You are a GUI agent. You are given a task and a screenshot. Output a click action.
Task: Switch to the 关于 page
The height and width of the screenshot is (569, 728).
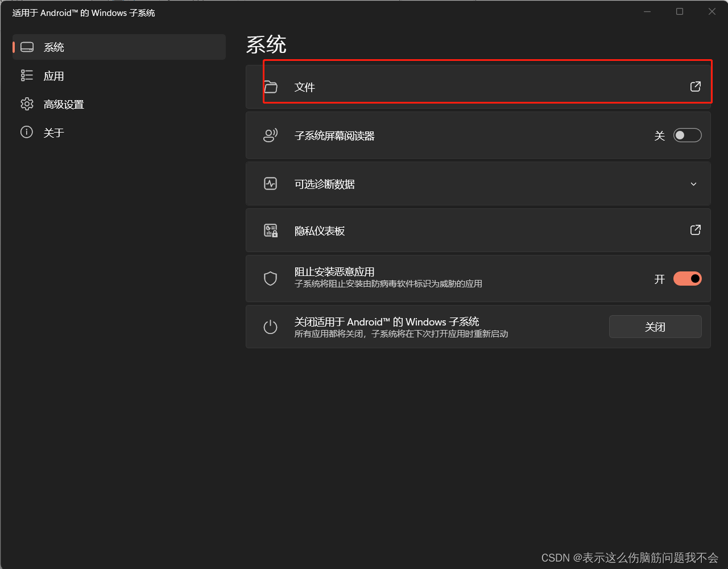click(x=119, y=133)
